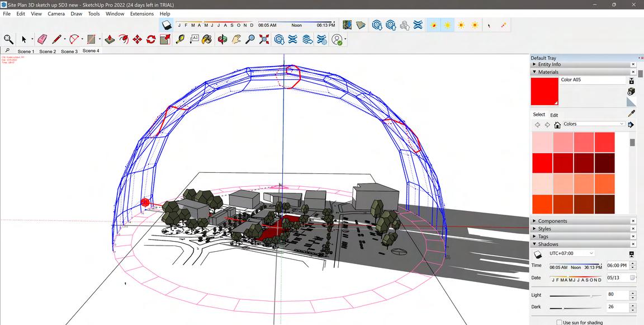Image resolution: width=644 pixels, height=325 pixels.
Task: Toggle show shadows in Shadows panel
Action: click(x=538, y=253)
